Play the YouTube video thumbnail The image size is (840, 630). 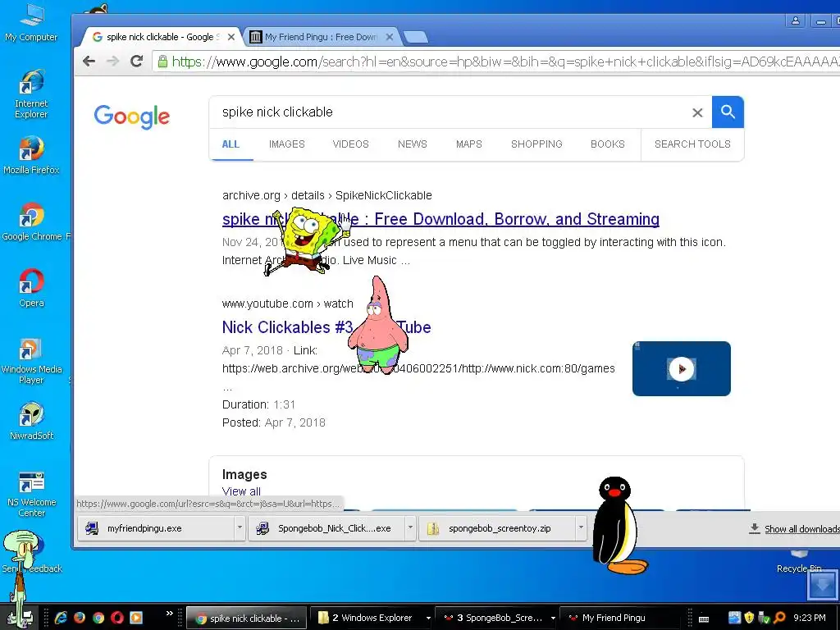point(681,368)
